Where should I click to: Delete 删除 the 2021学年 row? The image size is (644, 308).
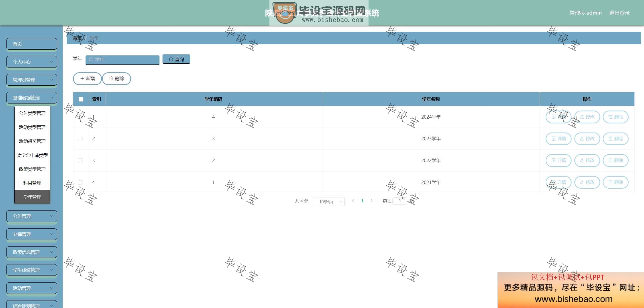[616, 182]
